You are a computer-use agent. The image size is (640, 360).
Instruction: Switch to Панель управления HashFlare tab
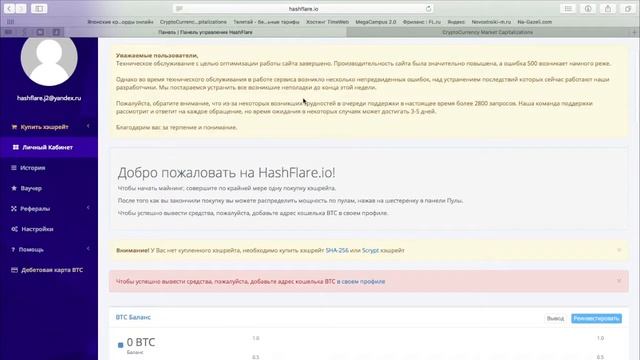(205, 32)
